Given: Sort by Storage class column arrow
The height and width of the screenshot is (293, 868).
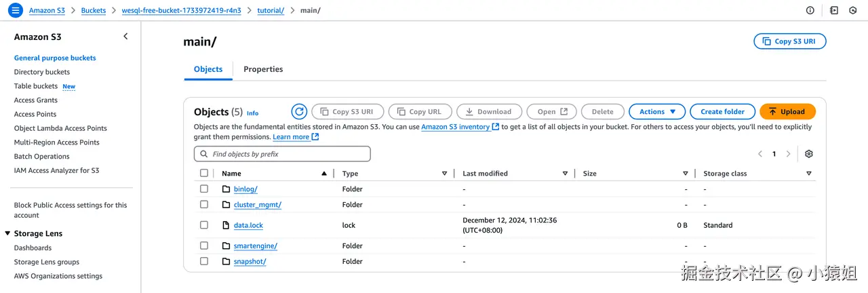Looking at the screenshot, I should click(x=809, y=174).
